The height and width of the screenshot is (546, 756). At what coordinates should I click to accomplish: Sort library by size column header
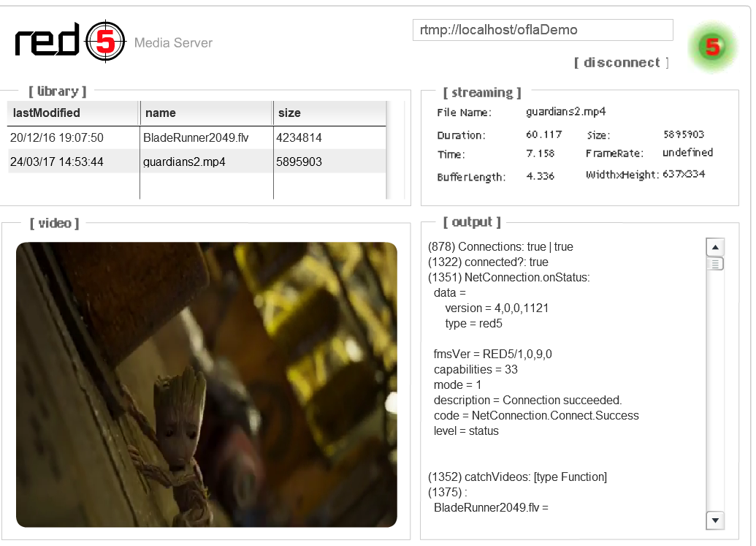coord(329,113)
